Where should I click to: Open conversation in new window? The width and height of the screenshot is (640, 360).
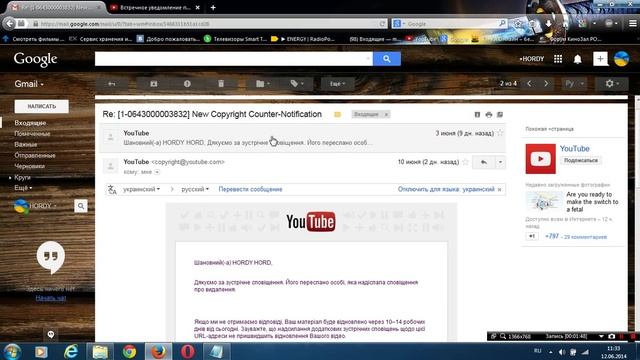coord(500,115)
